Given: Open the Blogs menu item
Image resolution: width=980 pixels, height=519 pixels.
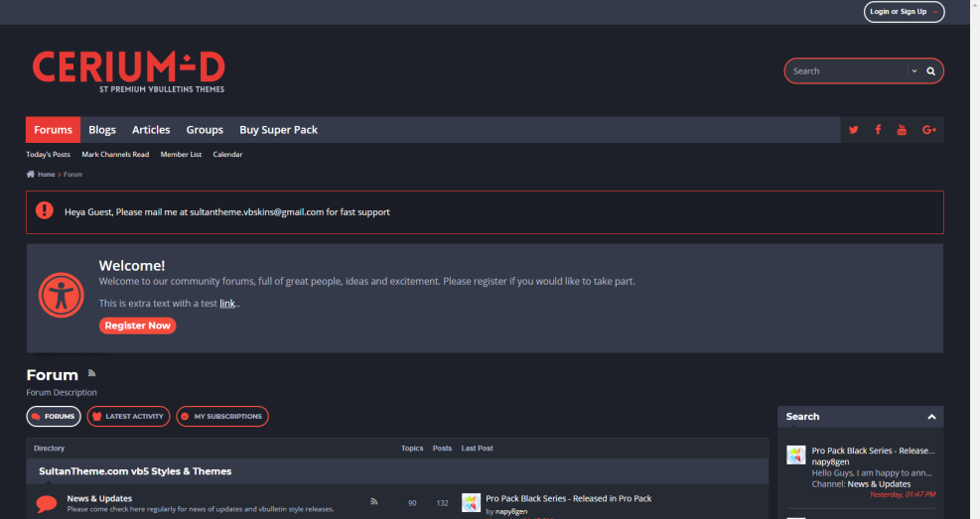Looking at the screenshot, I should coord(102,130).
